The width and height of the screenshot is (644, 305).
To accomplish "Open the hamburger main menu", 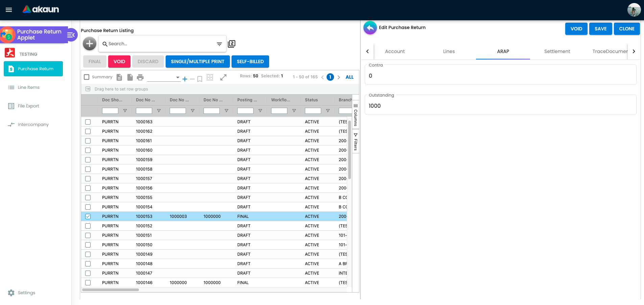I will [x=9, y=10].
